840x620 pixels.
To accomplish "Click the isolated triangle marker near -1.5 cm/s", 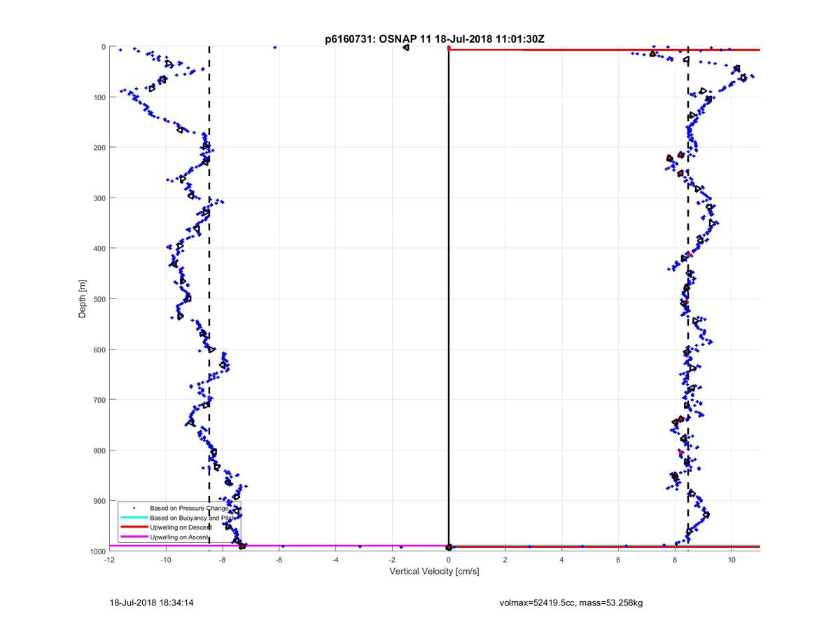I will pos(406,47).
